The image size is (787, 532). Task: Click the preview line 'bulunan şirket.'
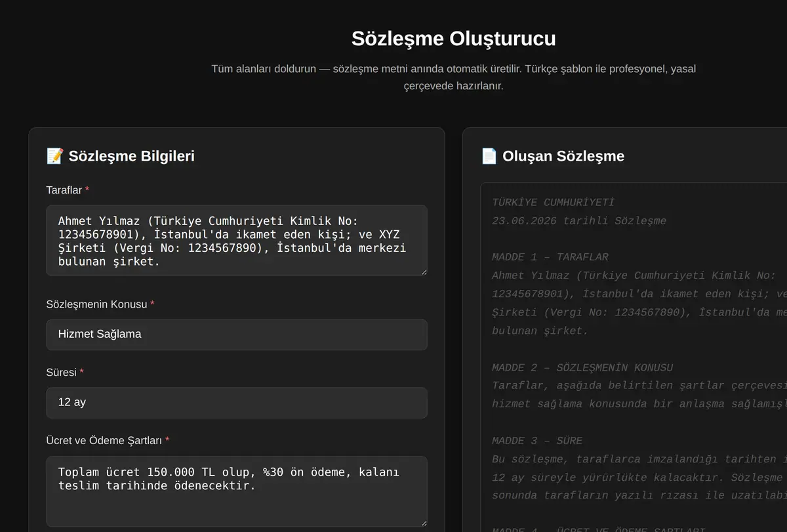tap(540, 331)
